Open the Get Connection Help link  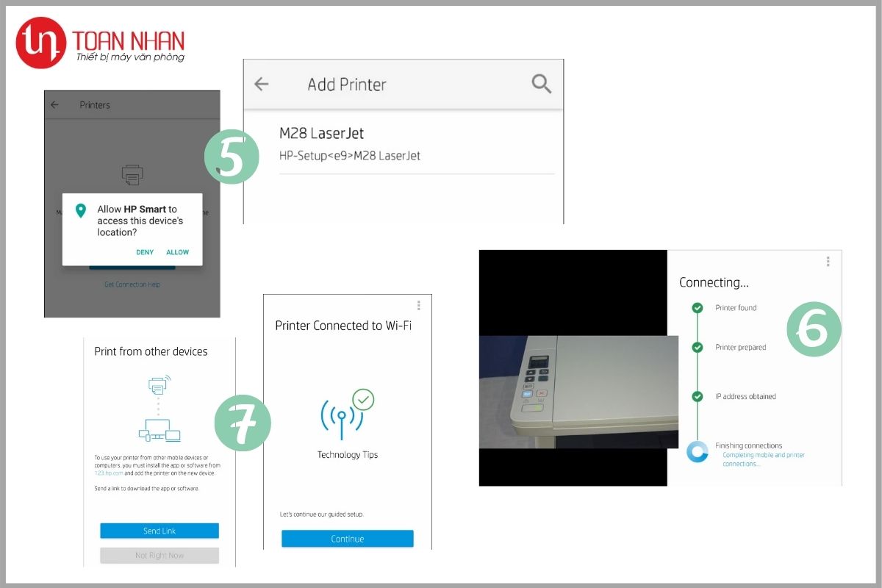[132, 284]
